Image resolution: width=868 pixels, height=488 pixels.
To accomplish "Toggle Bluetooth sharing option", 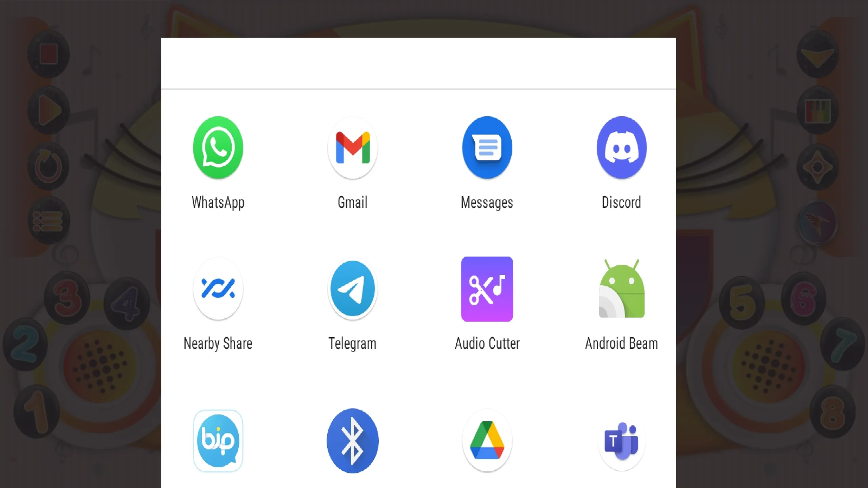I will [x=352, y=441].
